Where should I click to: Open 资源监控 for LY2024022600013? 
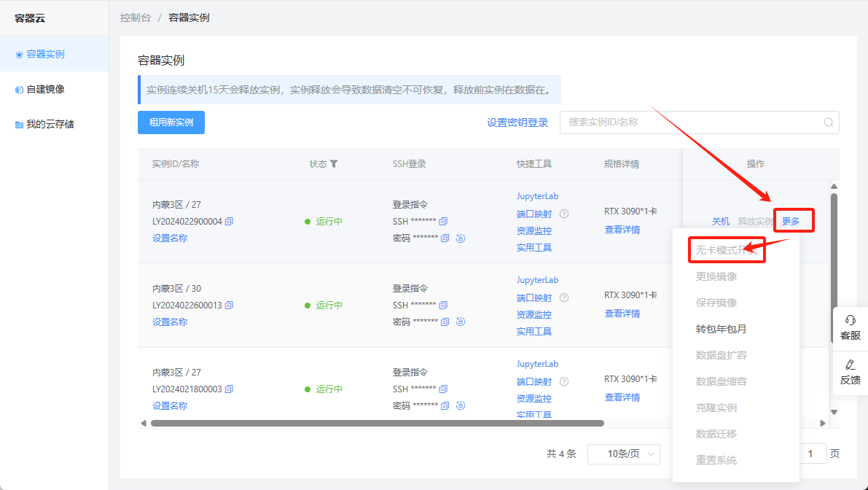534,314
